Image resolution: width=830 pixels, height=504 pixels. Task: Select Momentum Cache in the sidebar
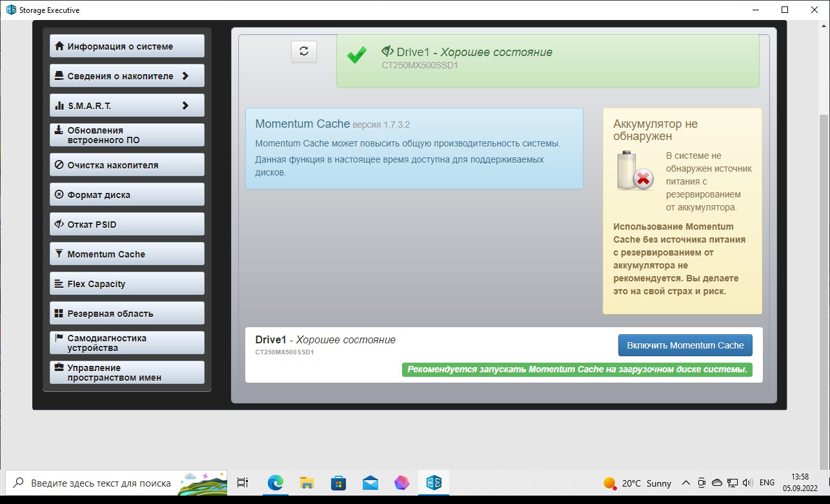pos(127,254)
